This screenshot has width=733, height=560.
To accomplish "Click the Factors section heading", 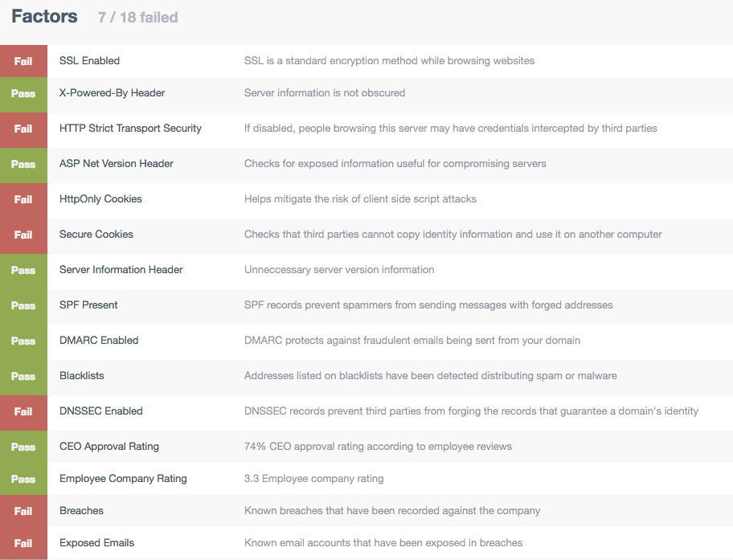I will tap(44, 16).
